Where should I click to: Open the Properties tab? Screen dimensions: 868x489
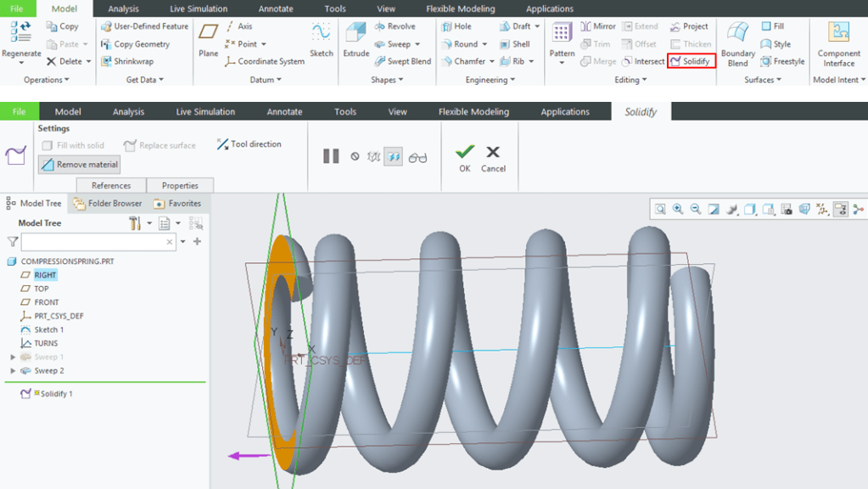(180, 186)
